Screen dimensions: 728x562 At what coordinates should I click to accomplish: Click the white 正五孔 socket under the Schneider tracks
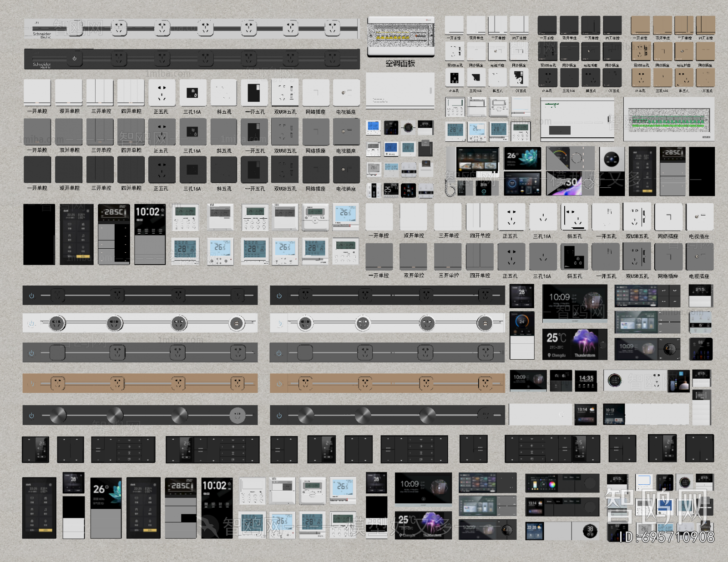point(162,92)
